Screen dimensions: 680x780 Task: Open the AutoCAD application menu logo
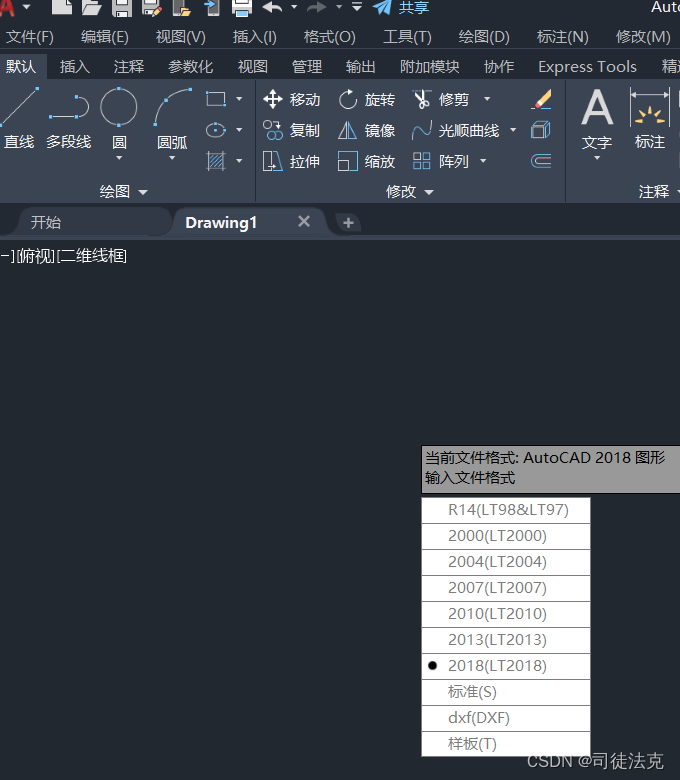click(6, 7)
